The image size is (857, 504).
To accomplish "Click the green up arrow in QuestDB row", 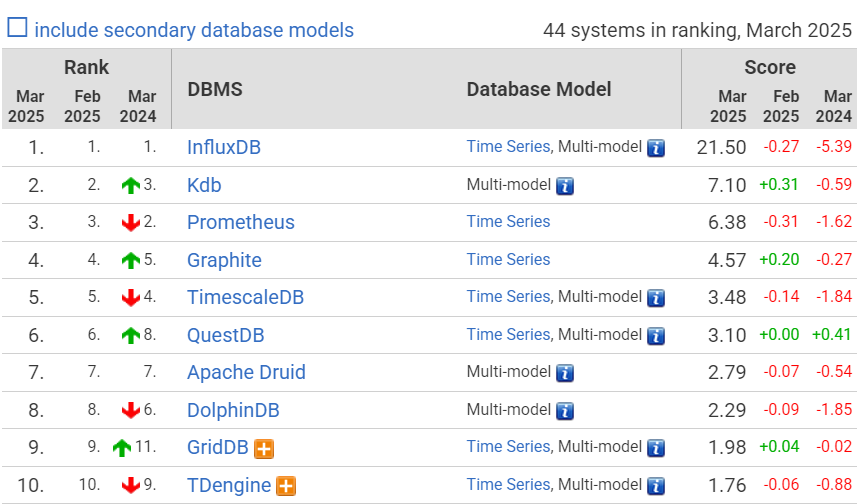I will (x=131, y=335).
